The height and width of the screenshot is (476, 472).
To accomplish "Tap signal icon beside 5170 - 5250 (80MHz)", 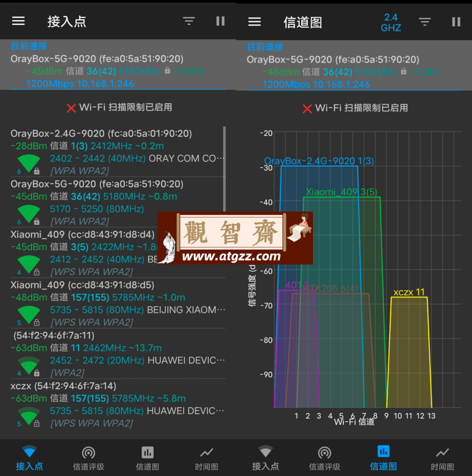I will tap(28, 214).
